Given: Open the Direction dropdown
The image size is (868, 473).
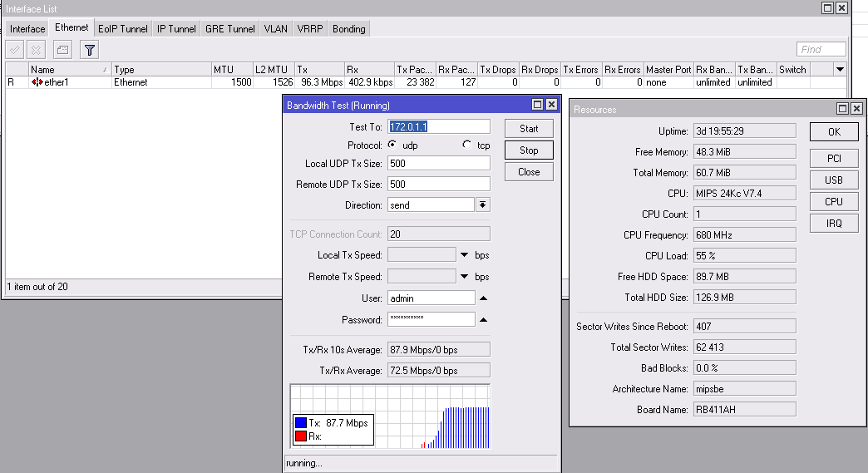Looking at the screenshot, I should click(x=482, y=204).
